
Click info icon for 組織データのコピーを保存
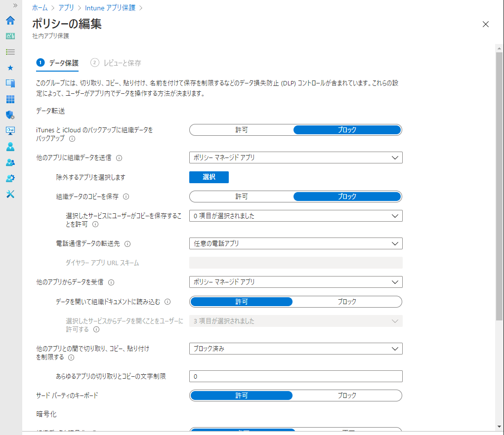tap(126, 197)
